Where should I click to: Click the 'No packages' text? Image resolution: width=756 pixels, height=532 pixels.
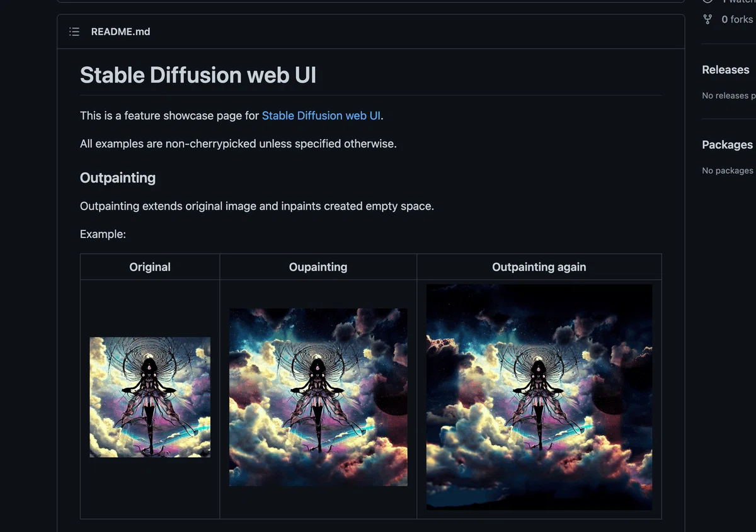coord(728,171)
